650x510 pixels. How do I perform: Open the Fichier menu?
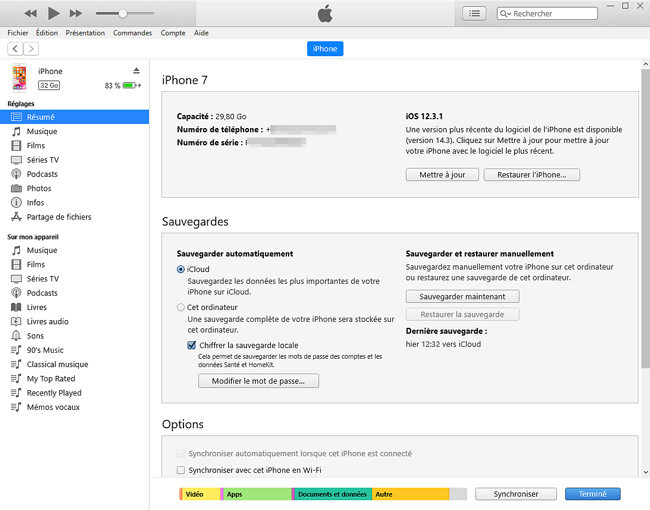17,33
